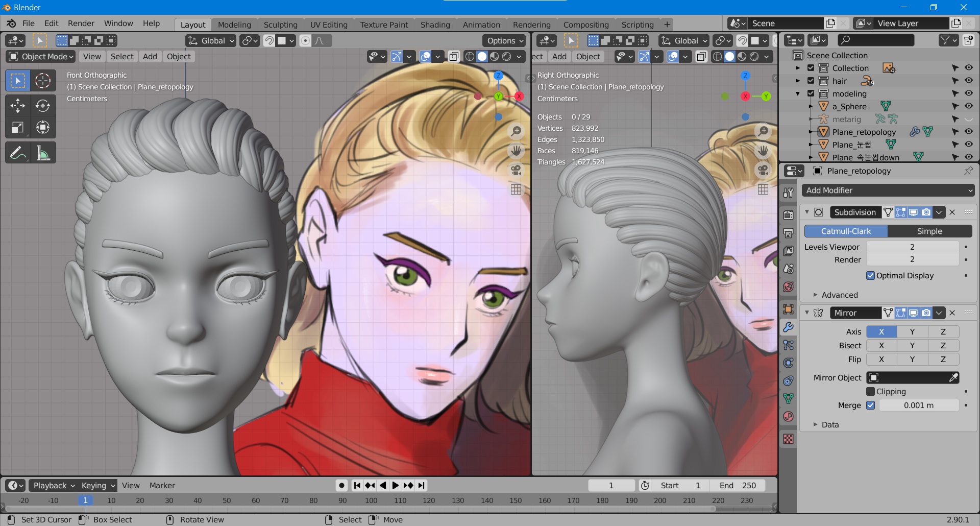Open the Material properties tab
This screenshot has height=526, width=980.
(788, 417)
